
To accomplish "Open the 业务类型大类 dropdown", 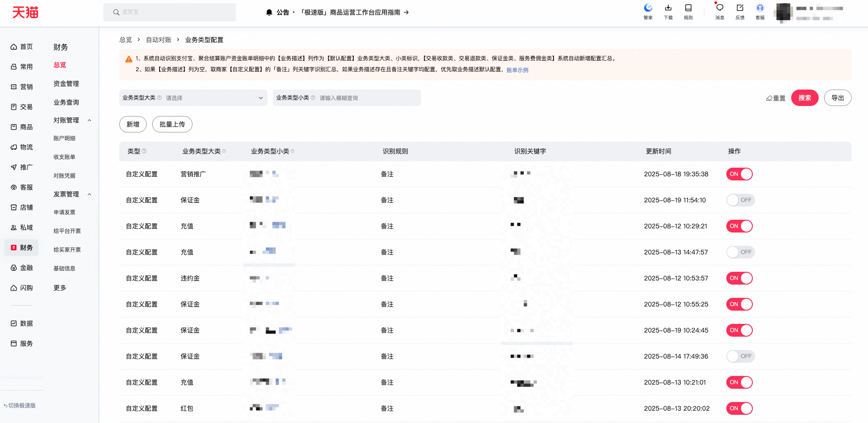I will pyautogui.click(x=193, y=98).
